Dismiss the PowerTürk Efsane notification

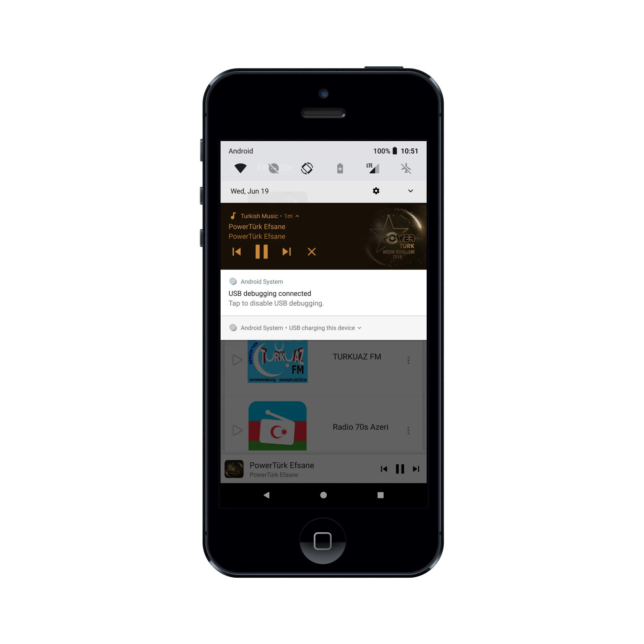pyautogui.click(x=313, y=251)
